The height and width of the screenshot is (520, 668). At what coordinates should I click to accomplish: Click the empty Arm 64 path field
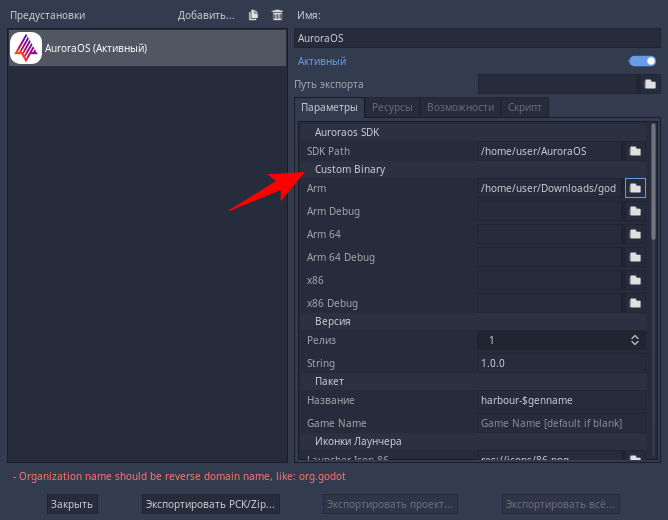click(x=549, y=234)
